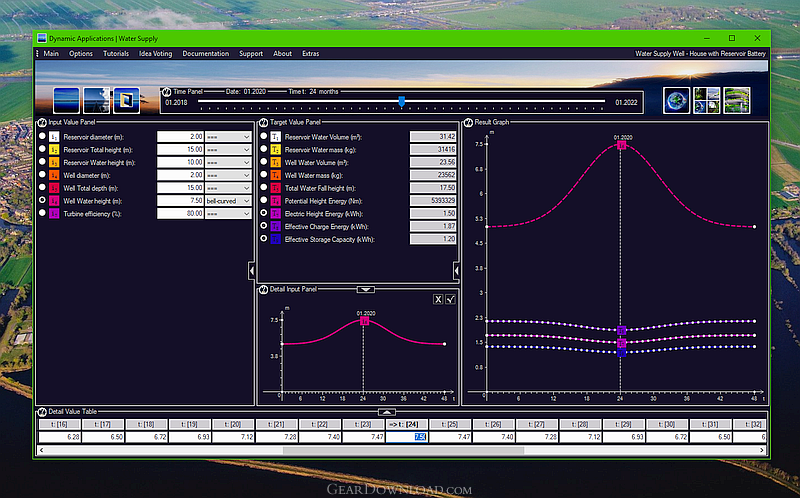Click the Well Total depth value field
The image size is (800, 498).
click(x=180, y=188)
